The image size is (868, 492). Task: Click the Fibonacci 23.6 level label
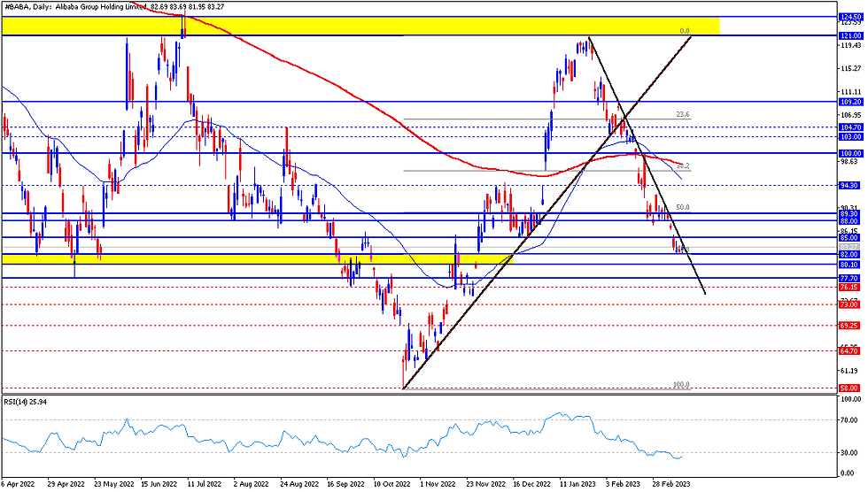[683, 114]
